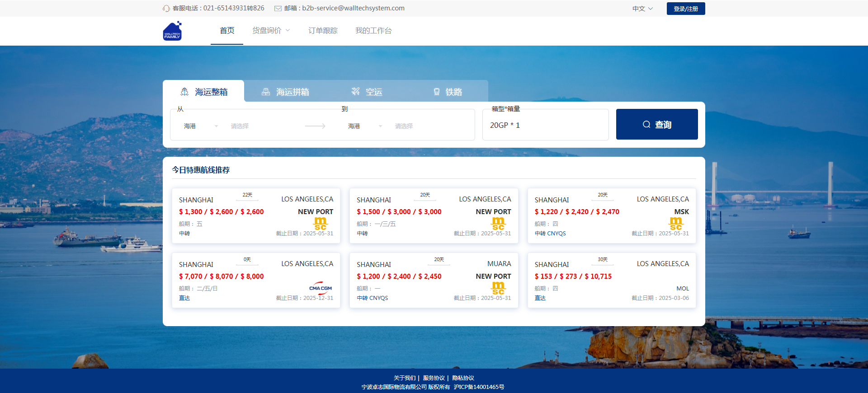Click the train icon for railway

pos(437,92)
